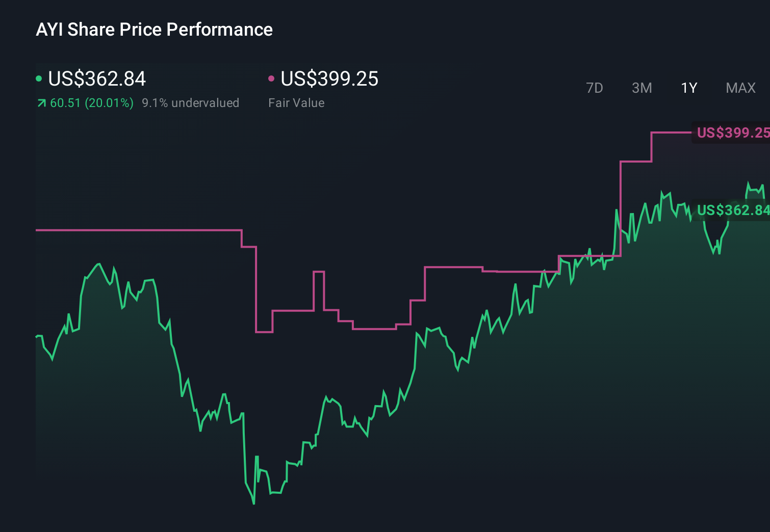
Task: Click the lowest dip on the green line
Action: [253, 503]
